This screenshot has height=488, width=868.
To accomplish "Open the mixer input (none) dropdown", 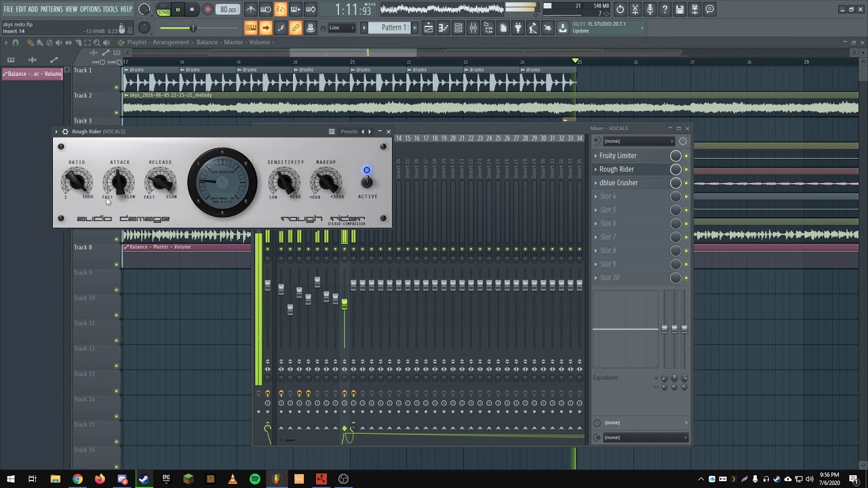I will (639, 141).
